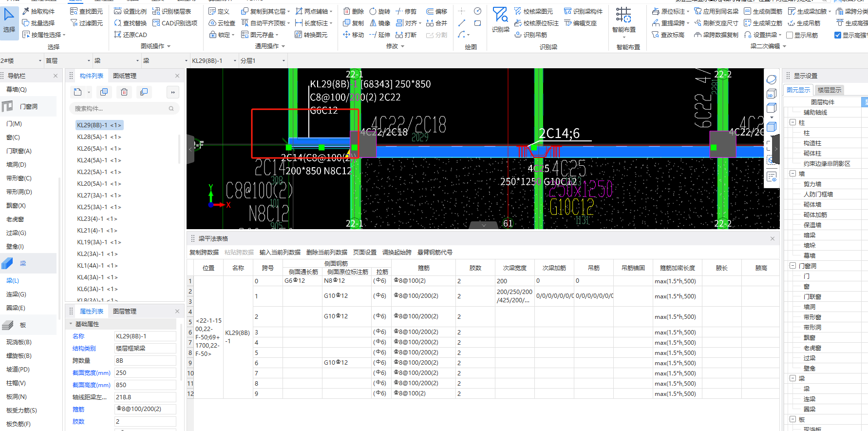868x431 pixels.
Task: Click the draw rectangle tool in 绘图
Action: coord(477,23)
